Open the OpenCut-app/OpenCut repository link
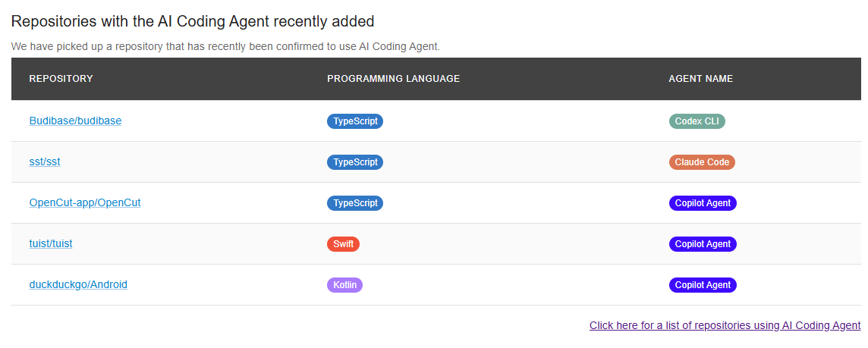Screen dimensions: 868x348 point(85,202)
